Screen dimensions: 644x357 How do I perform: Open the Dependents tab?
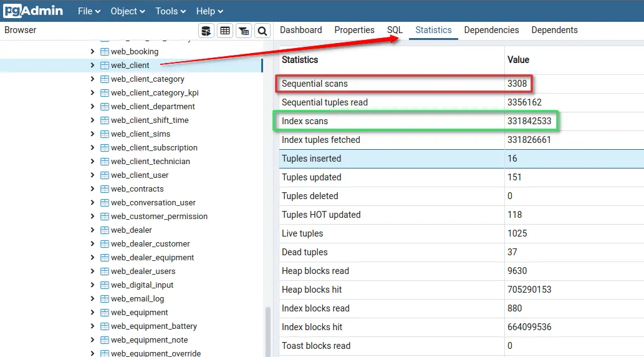click(554, 30)
